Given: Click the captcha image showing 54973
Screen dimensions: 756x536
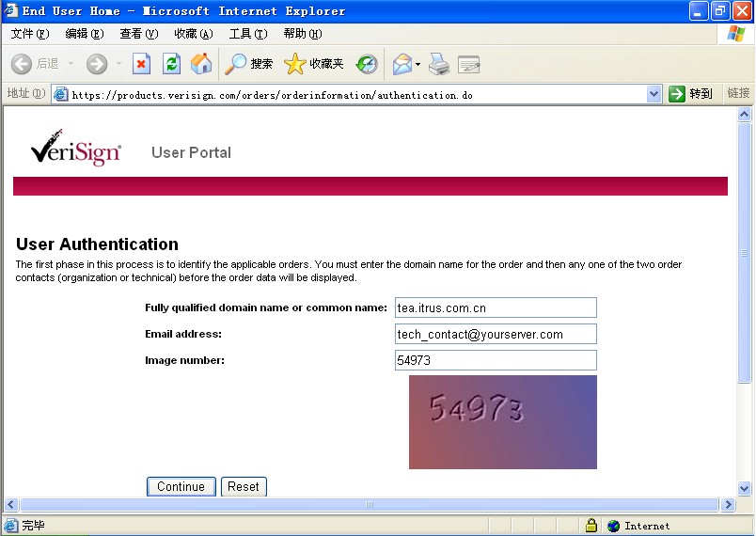Looking at the screenshot, I should (503, 422).
